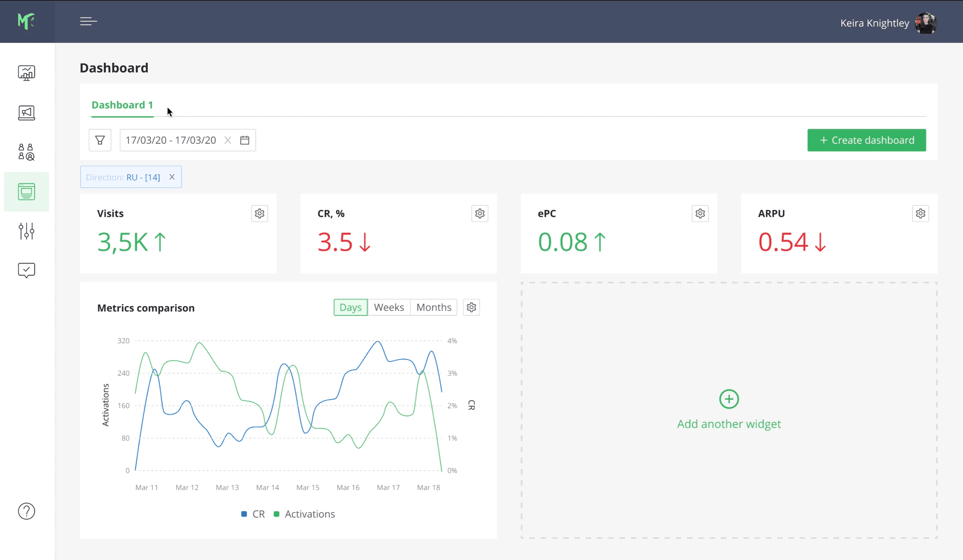Screen dimensions: 963x560
Task: Open Metrics comparison gear settings
Action: 471,307
